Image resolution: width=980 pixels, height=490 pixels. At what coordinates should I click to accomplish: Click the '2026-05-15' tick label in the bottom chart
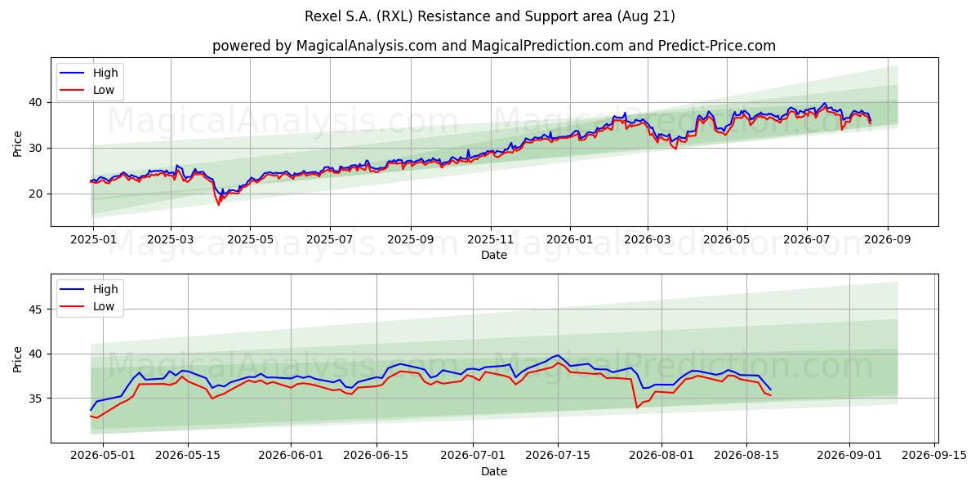tap(188, 457)
